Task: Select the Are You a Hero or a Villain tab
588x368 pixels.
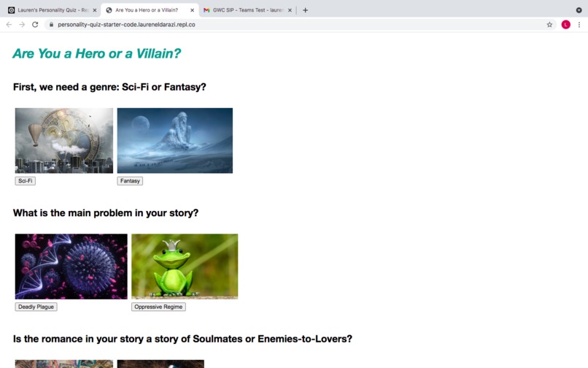Action: (150, 10)
